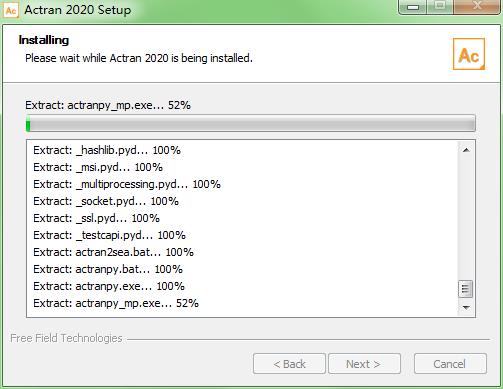Click the Cancel button
Image resolution: width=503 pixels, height=389 pixels.
tap(450, 364)
